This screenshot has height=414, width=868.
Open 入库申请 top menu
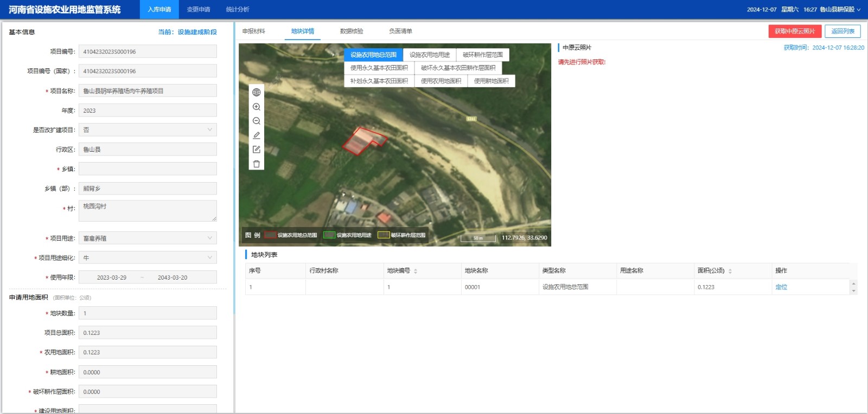pyautogui.click(x=159, y=10)
